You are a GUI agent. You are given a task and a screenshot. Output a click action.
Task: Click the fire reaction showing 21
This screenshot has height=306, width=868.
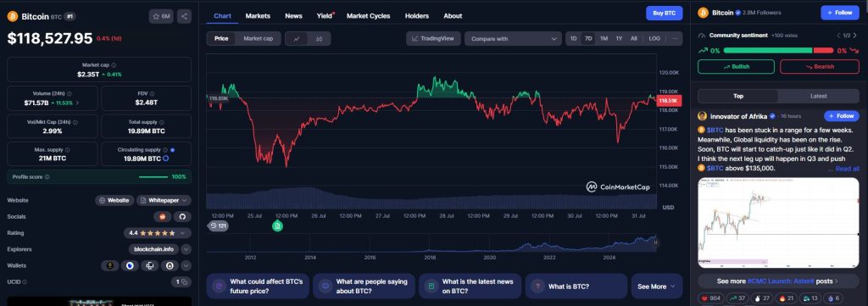click(x=787, y=298)
